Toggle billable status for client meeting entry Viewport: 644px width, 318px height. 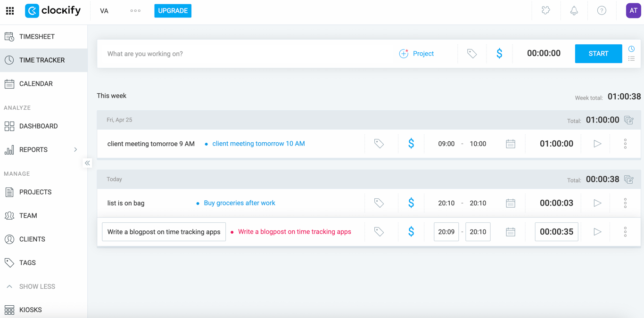pyautogui.click(x=411, y=144)
